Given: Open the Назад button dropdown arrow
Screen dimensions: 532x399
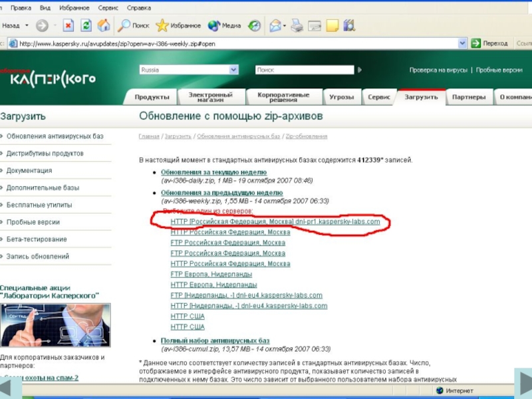Looking at the screenshot, I should pyautogui.click(x=27, y=25).
